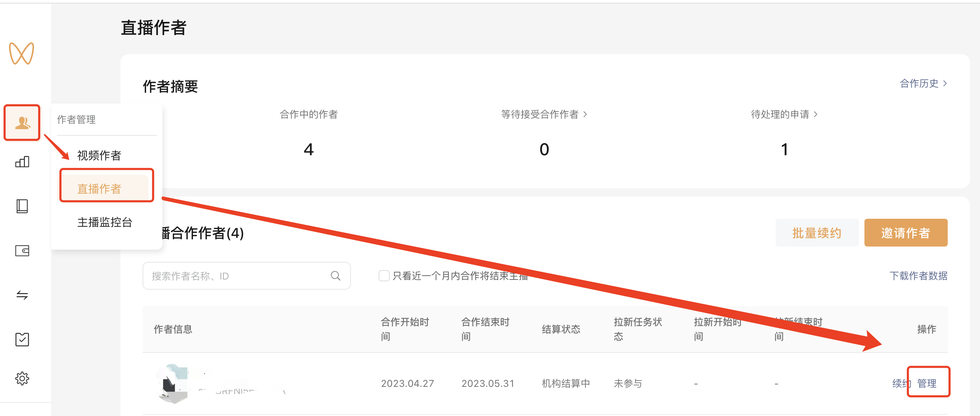Click the 邀请作者 orange button
The width and height of the screenshot is (980, 416).
click(905, 233)
